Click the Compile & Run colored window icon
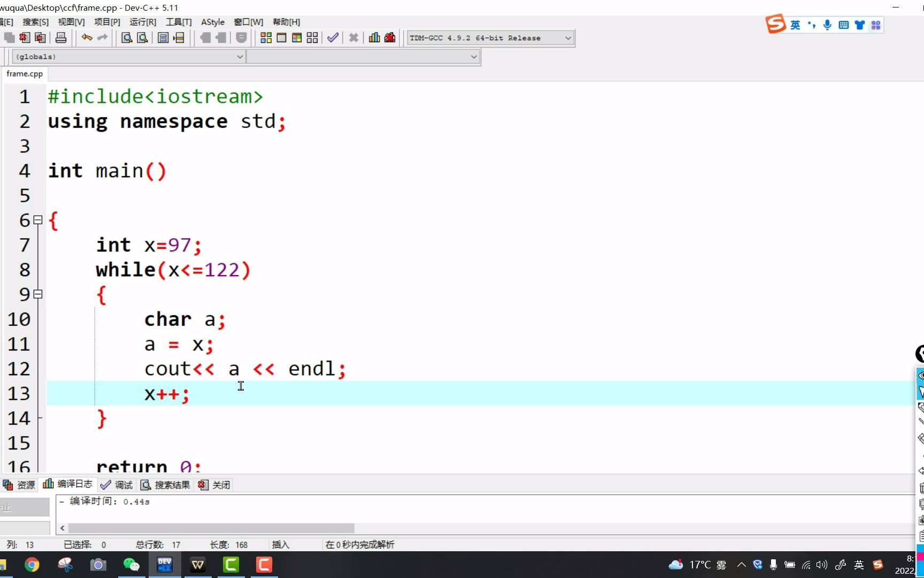 pyautogui.click(x=297, y=37)
